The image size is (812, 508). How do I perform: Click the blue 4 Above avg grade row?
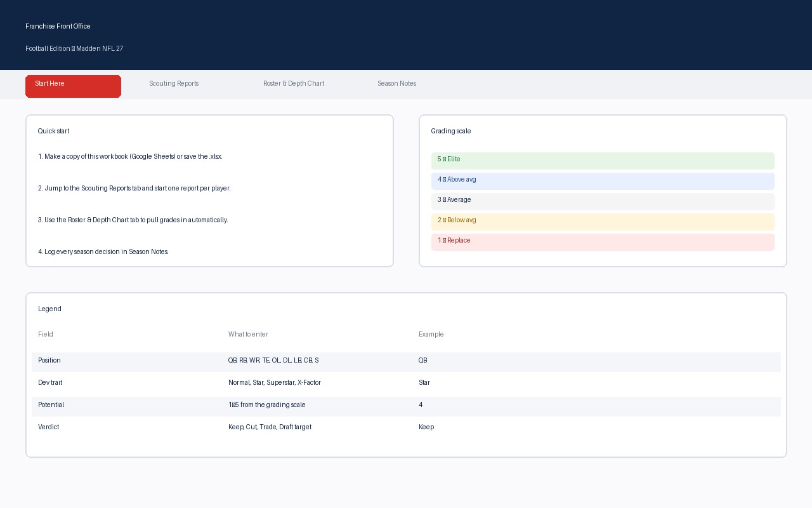(x=603, y=181)
